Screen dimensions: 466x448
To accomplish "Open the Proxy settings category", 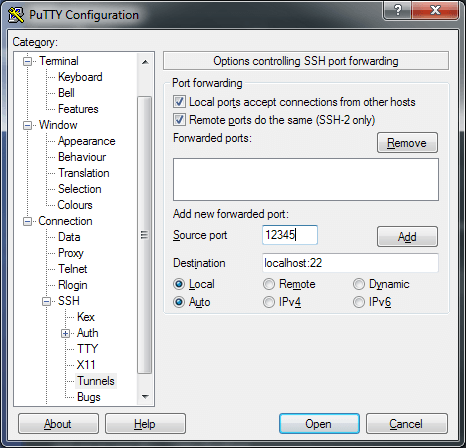I will (71, 253).
